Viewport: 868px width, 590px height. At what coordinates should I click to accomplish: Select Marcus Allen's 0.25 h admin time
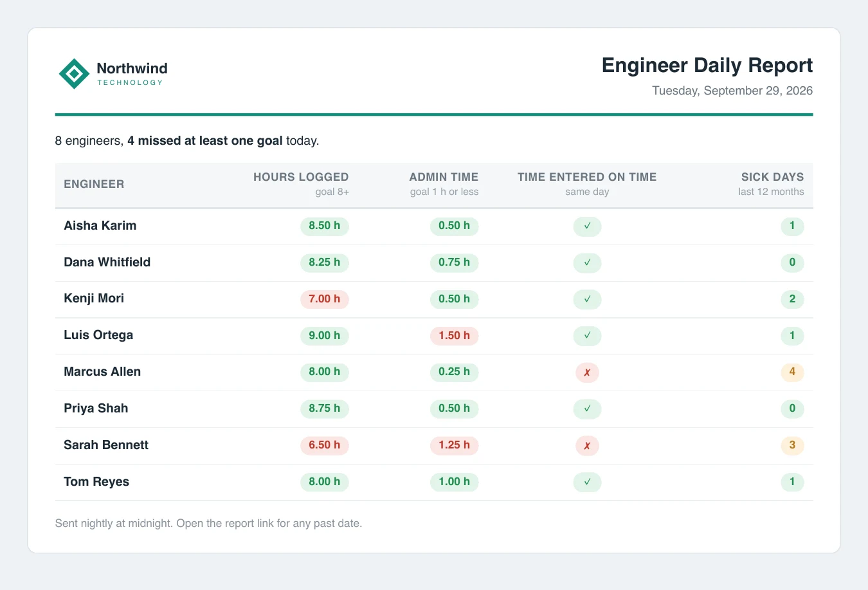[x=455, y=372]
